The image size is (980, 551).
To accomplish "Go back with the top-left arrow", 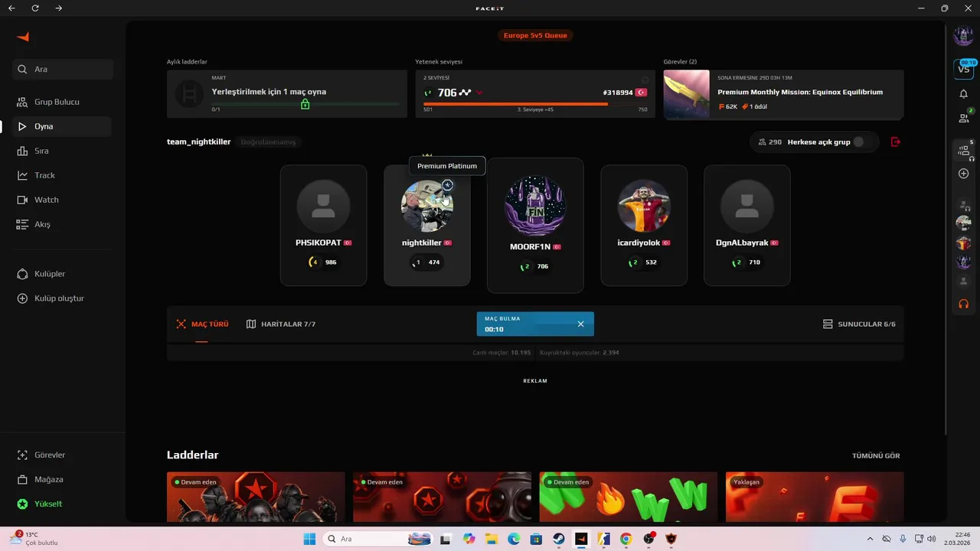I will click(11, 8).
